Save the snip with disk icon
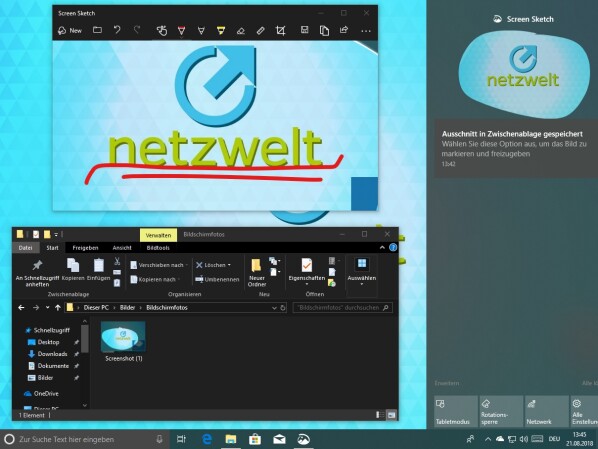Viewport: 598px width, 449px height. 304,30
